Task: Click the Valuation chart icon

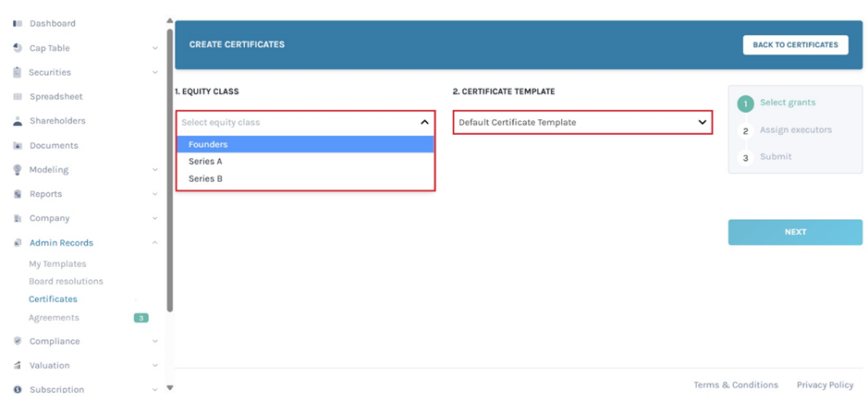Action: pyautogui.click(x=18, y=366)
